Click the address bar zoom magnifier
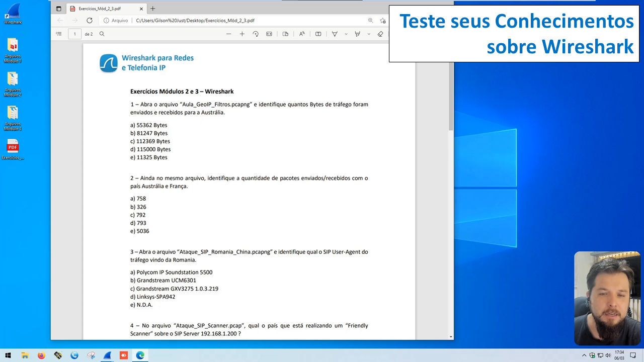 point(371,21)
